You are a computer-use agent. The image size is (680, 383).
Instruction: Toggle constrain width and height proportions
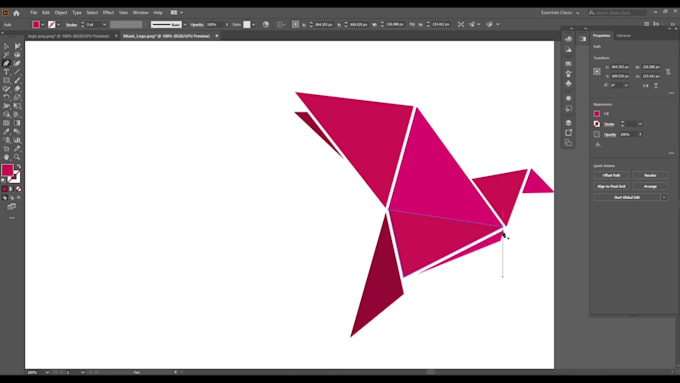tap(668, 72)
